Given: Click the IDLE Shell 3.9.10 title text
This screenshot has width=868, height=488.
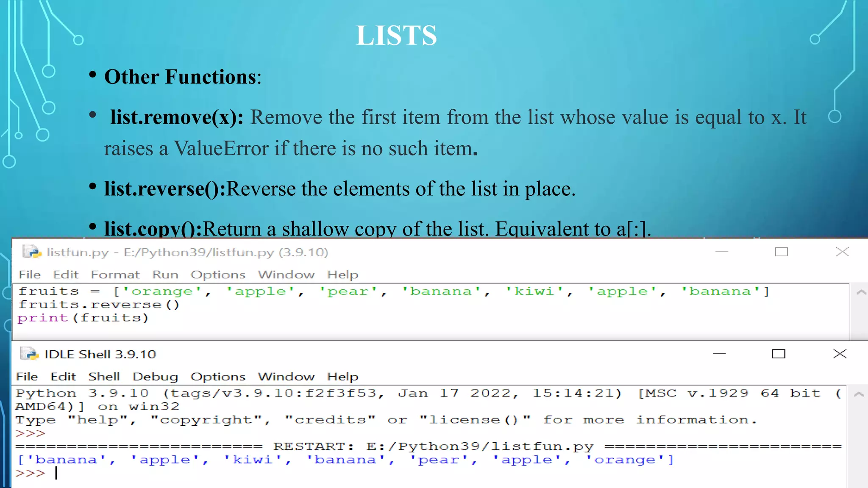Looking at the screenshot, I should (100, 354).
